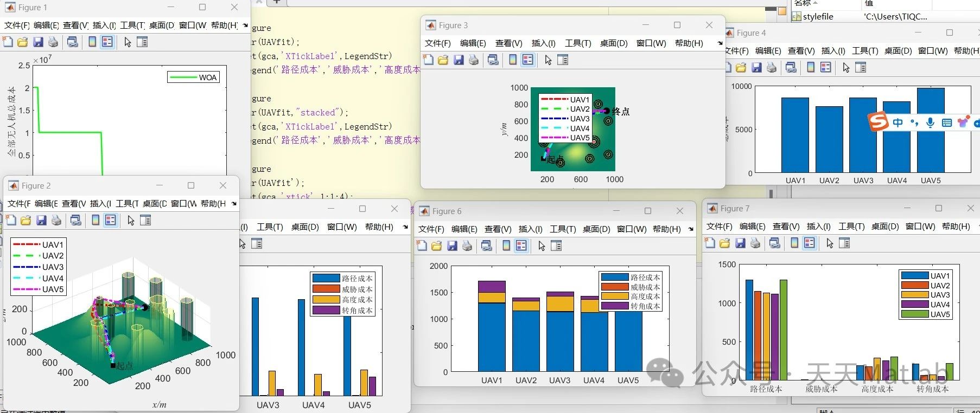Expand dock arrow at Figure 1 menu bar end
980x413 pixels.
tap(245, 25)
